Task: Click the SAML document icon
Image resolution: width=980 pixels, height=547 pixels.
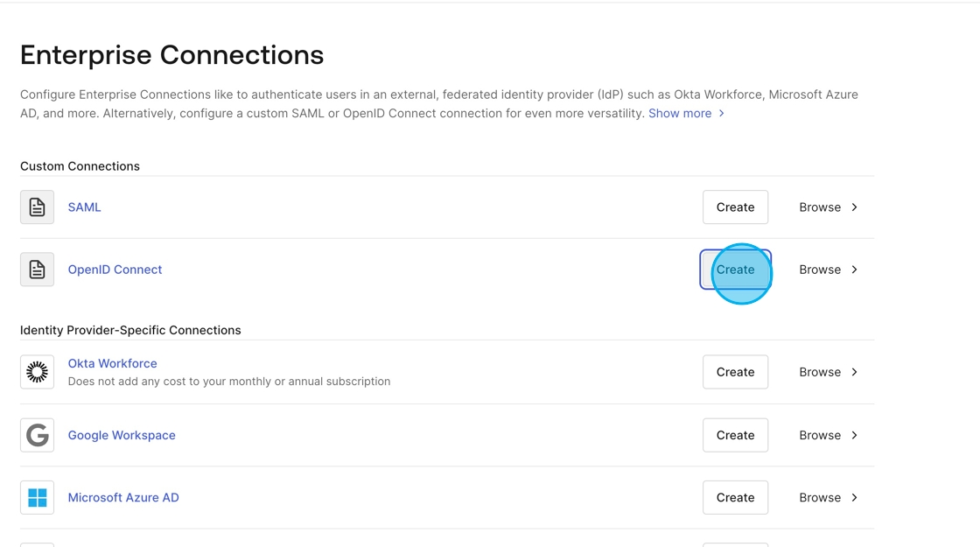Action: 37,207
